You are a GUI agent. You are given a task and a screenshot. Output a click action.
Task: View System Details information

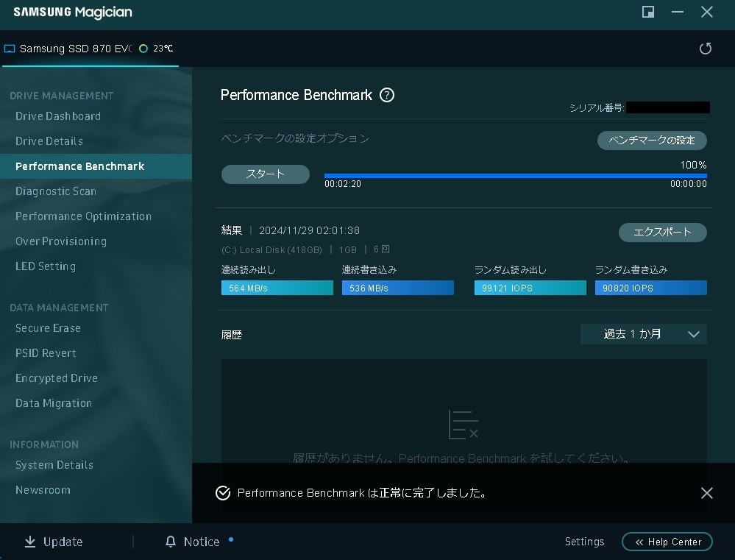tap(54, 465)
